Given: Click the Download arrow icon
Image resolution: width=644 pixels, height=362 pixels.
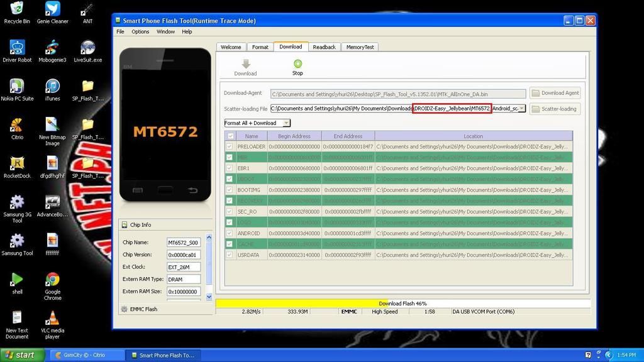Looking at the screenshot, I should click(x=245, y=63).
